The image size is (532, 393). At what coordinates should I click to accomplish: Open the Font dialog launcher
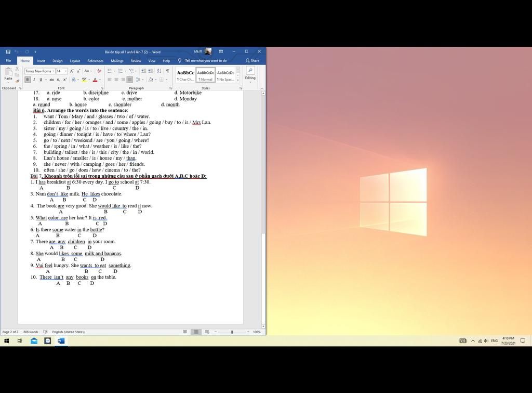tap(102, 88)
